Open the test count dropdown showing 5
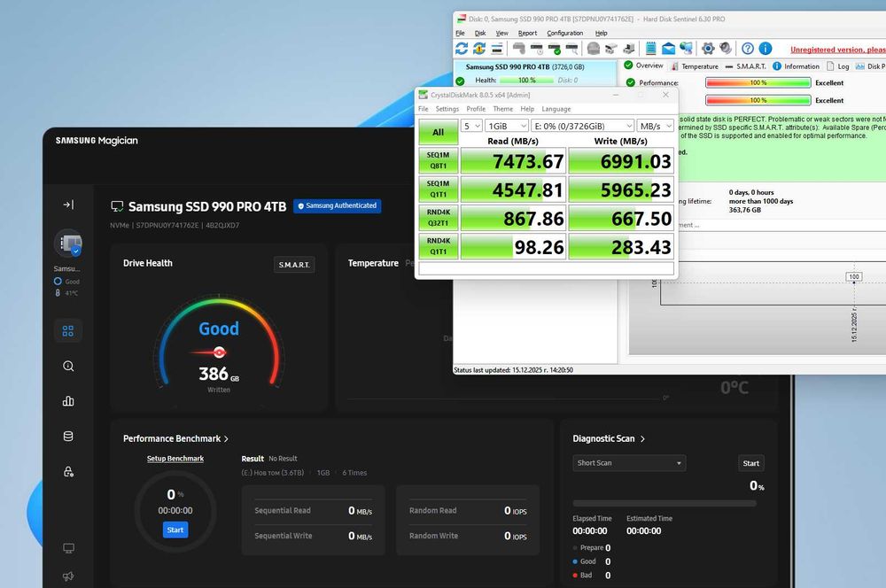The width and height of the screenshot is (886, 588). pyautogui.click(x=471, y=126)
